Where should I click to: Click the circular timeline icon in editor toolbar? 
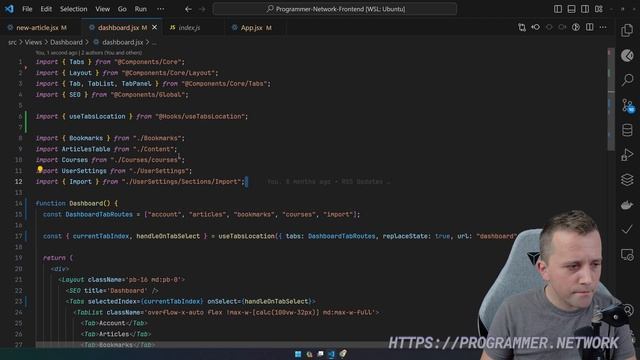(576, 27)
